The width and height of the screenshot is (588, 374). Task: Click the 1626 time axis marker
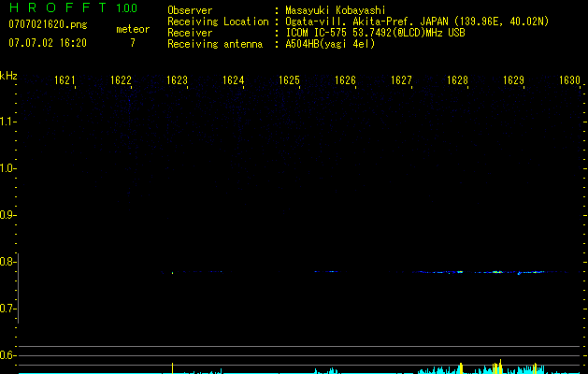pyautogui.click(x=345, y=80)
